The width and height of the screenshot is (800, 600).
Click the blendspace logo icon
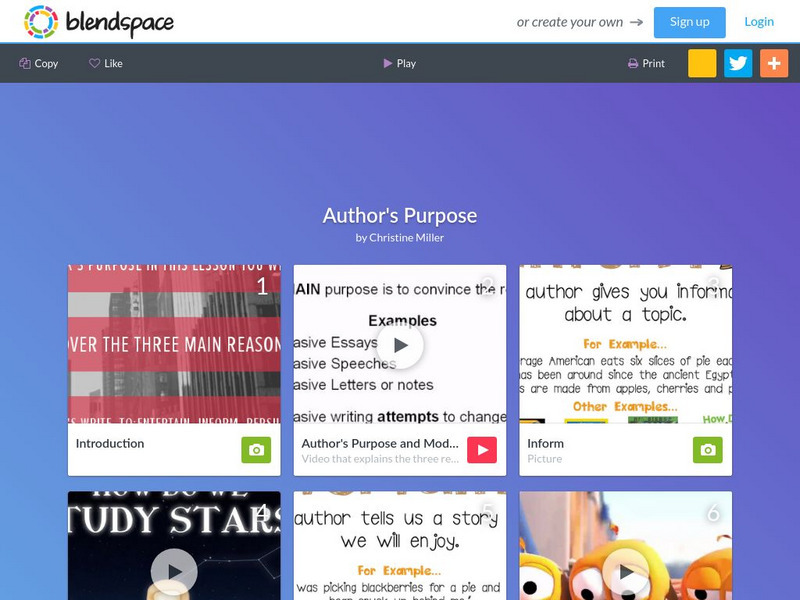[41, 22]
